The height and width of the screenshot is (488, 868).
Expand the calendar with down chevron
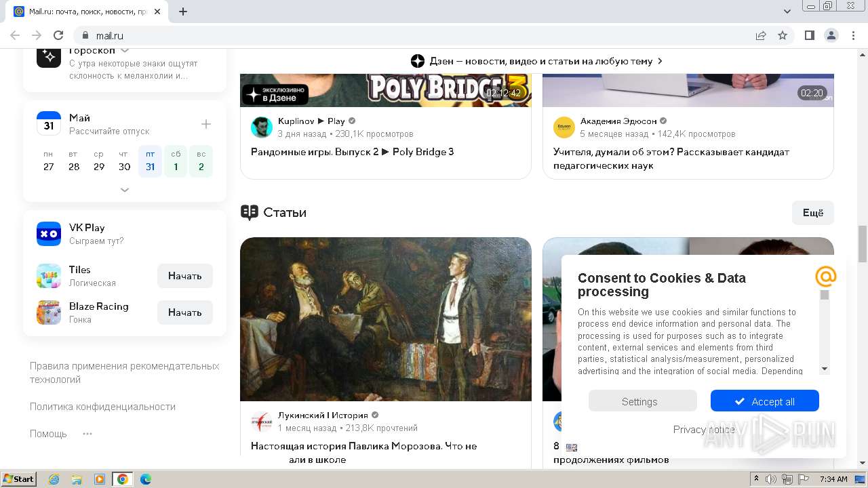(125, 190)
